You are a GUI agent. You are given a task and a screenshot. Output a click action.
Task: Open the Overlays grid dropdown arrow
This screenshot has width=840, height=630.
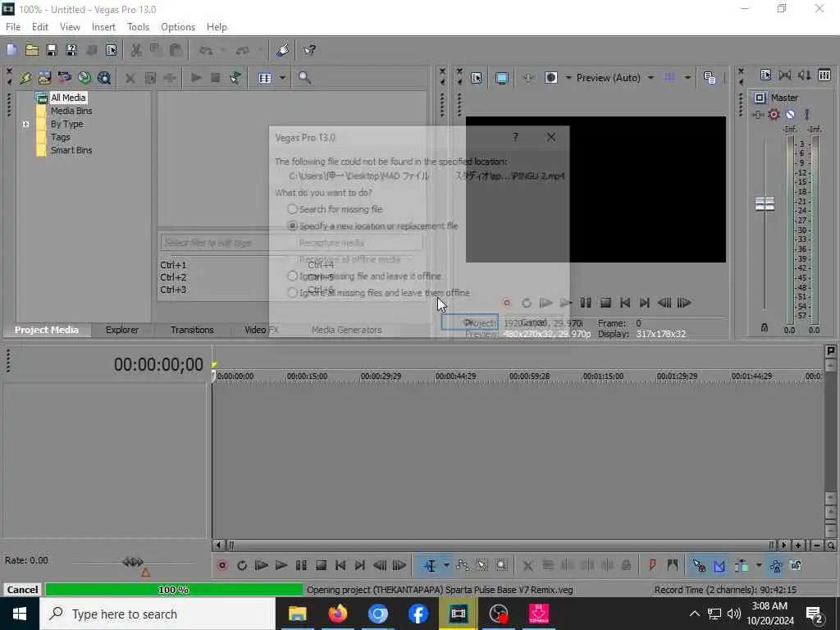pos(687,78)
